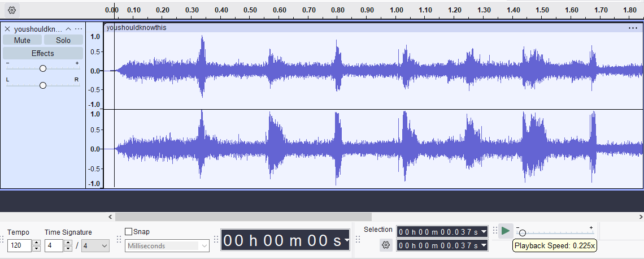644x259 pixels.
Task: Play at speed with the green button
Action: [x=506, y=231]
